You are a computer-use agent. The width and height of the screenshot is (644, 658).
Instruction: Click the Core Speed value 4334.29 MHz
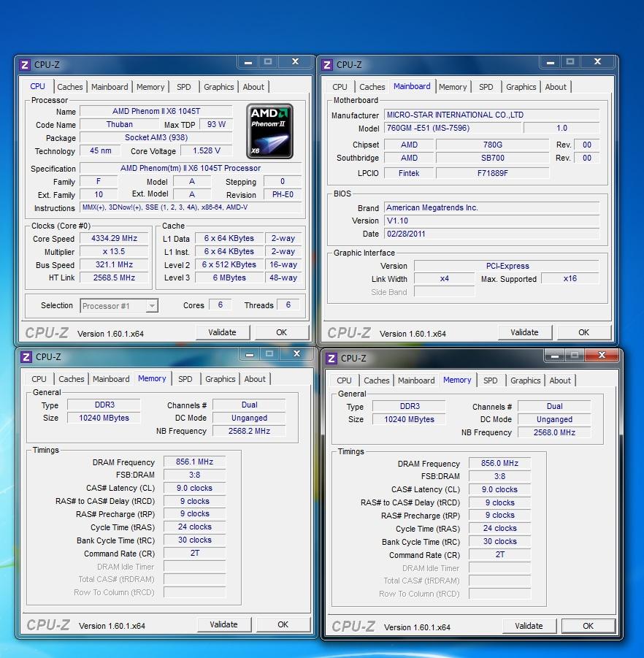(x=114, y=238)
